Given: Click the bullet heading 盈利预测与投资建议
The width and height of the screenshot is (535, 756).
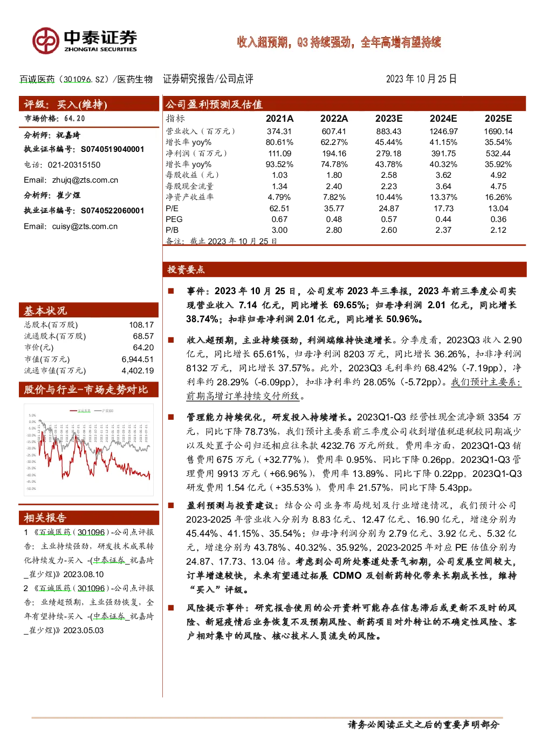Looking at the screenshot, I should click(233, 505).
